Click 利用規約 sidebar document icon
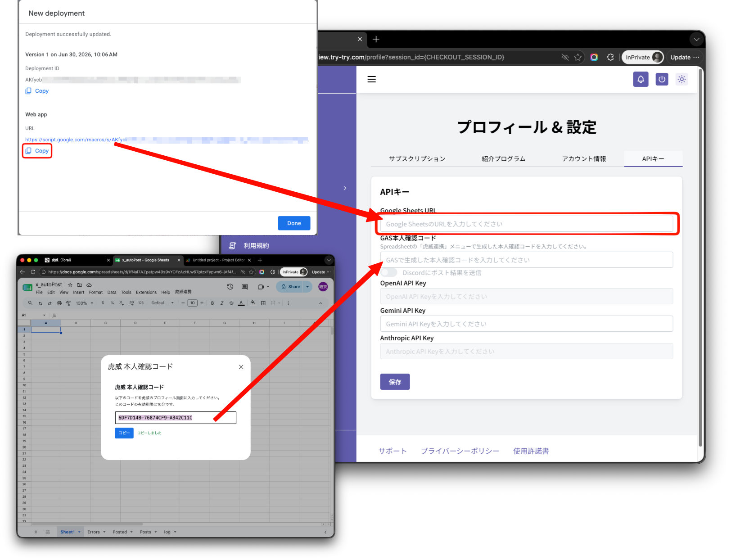 coord(232,246)
